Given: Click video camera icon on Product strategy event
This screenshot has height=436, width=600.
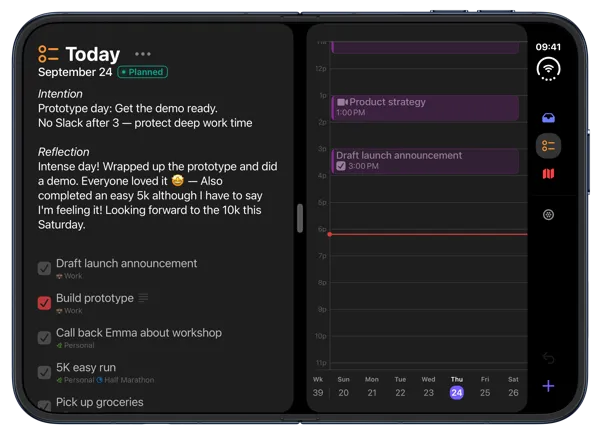Looking at the screenshot, I should [342, 102].
